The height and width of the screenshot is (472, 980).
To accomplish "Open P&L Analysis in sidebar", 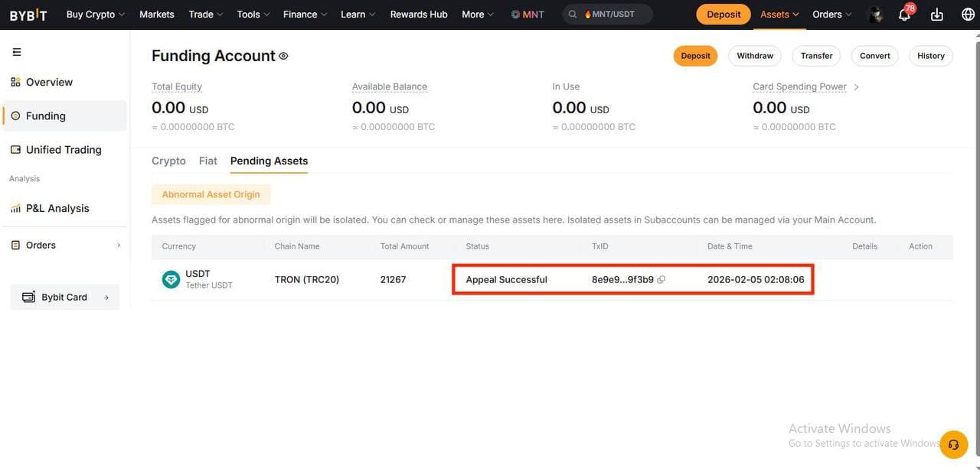I will (x=64, y=208).
